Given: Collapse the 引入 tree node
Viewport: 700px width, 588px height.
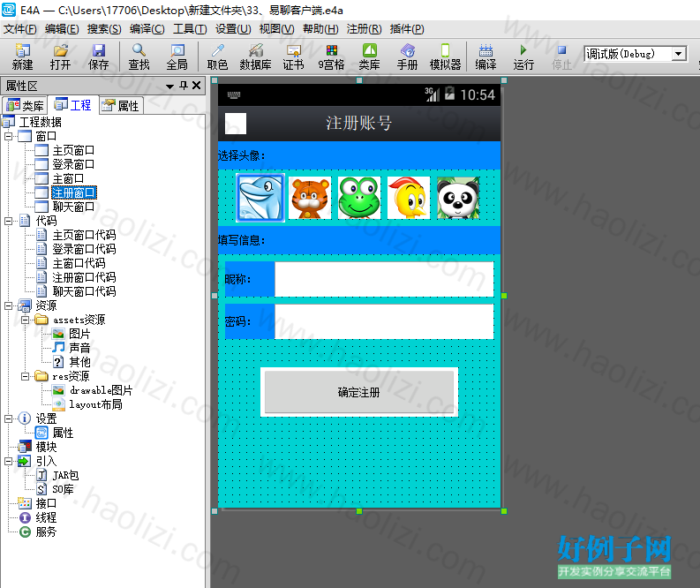Looking at the screenshot, I should [9, 461].
